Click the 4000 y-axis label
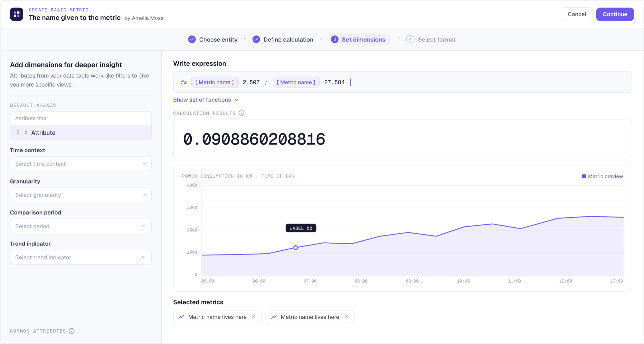 (192, 185)
